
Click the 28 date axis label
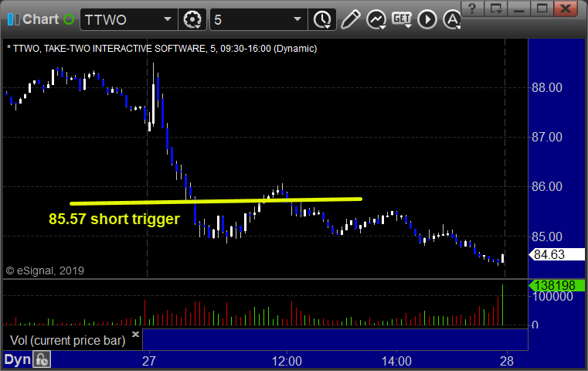pos(507,361)
